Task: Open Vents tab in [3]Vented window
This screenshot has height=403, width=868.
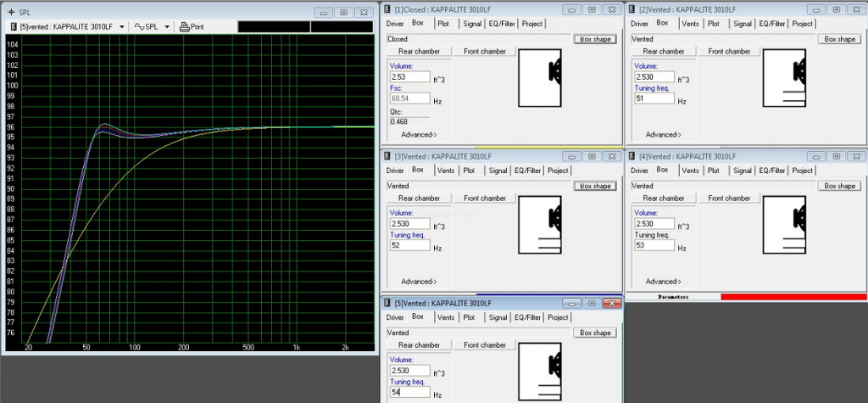Action: [446, 171]
